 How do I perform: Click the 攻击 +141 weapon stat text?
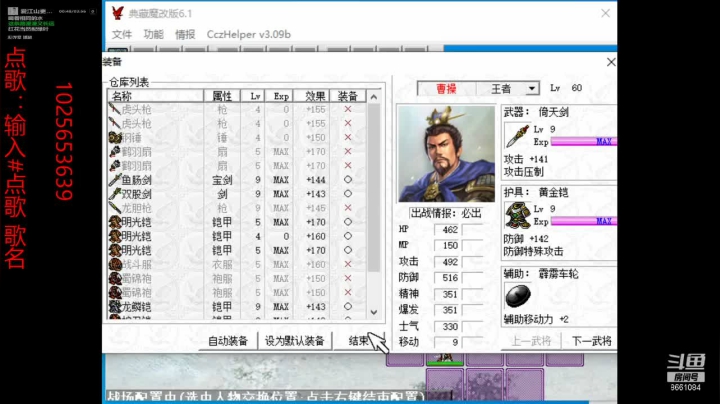click(x=526, y=159)
